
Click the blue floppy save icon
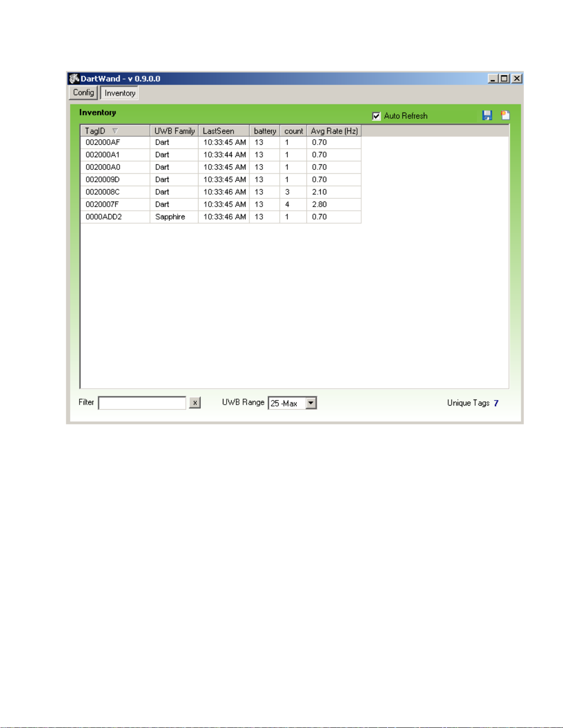click(487, 115)
